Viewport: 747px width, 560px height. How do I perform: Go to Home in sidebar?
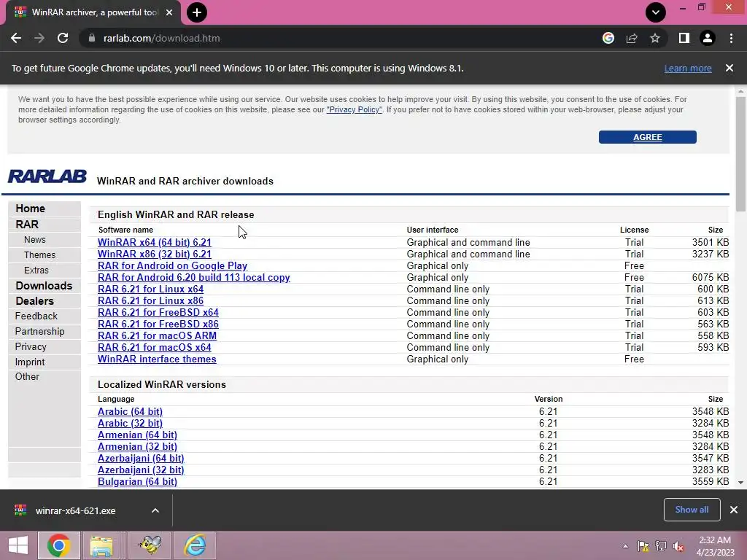tap(30, 209)
